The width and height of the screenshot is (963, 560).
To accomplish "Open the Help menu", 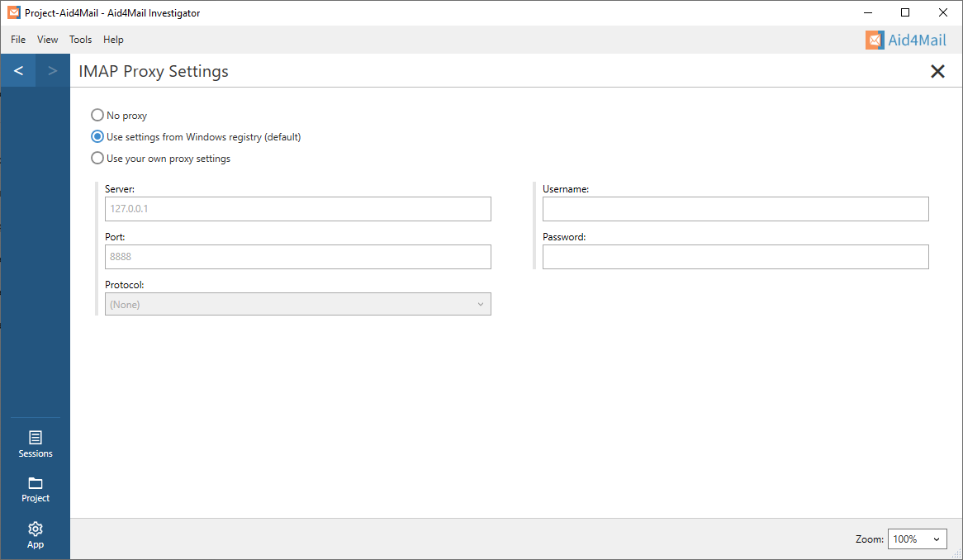I will click(113, 40).
